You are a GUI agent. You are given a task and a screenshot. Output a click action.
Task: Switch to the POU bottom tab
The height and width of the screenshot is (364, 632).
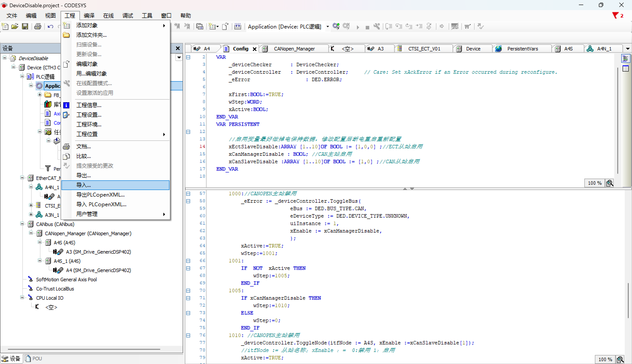point(34,359)
